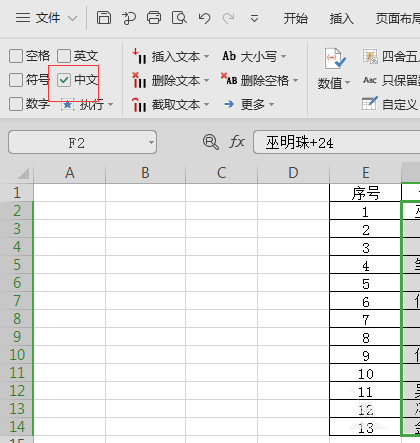Click the Print icon

pos(154,18)
